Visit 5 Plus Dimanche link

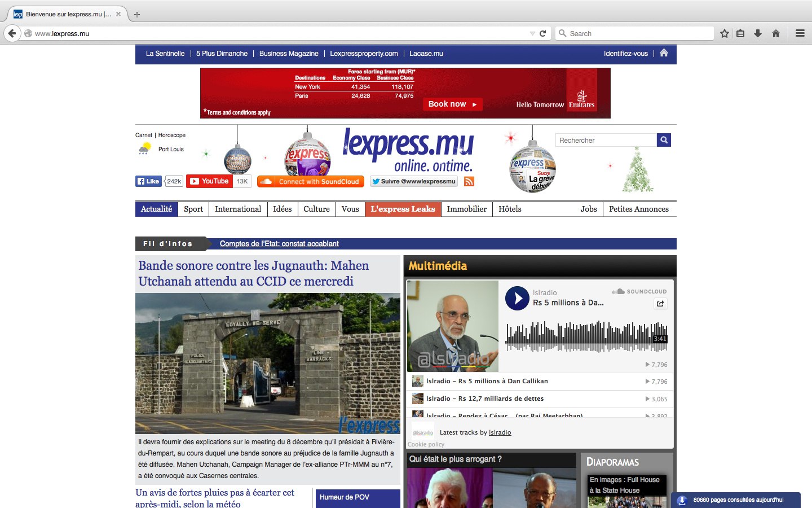(x=222, y=54)
